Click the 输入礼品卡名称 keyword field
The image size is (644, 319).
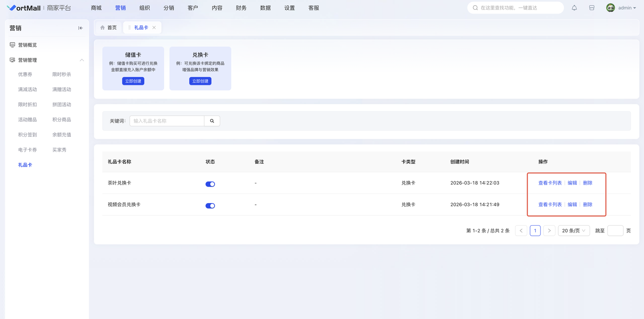(167, 121)
